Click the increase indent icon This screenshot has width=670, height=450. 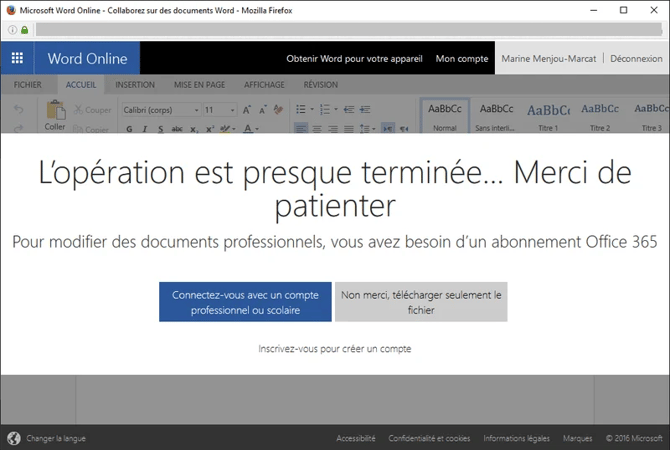(365, 109)
